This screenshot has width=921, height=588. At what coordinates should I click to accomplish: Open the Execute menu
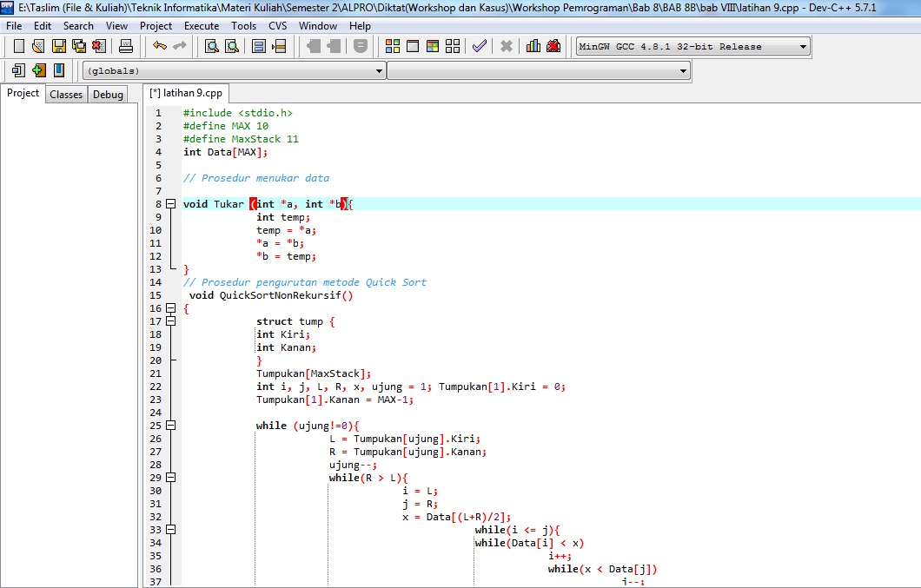[201, 26]
